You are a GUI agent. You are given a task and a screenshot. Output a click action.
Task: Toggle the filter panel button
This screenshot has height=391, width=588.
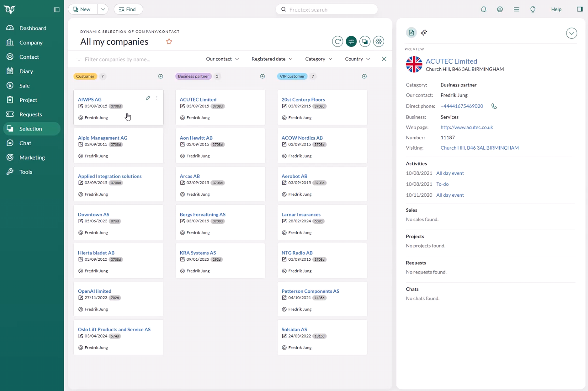point(351,42)
